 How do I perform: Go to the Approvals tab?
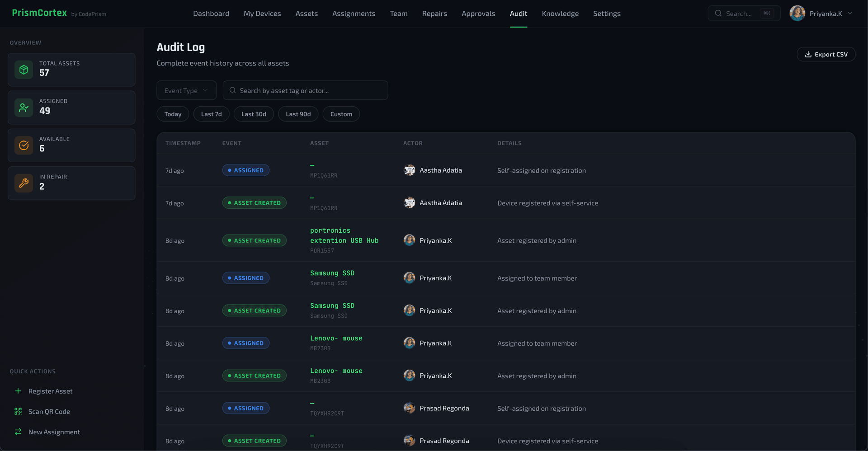click(478, 14)
